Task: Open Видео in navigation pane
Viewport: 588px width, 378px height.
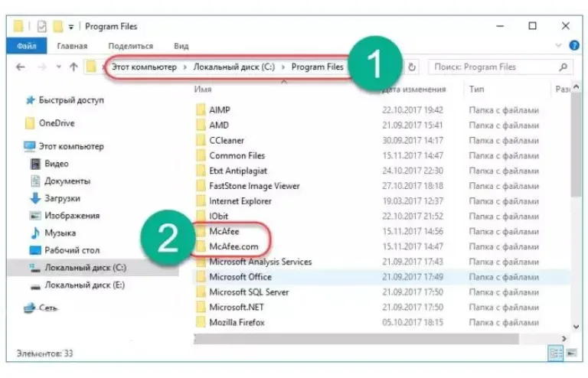Action: [x=56, y=164]
